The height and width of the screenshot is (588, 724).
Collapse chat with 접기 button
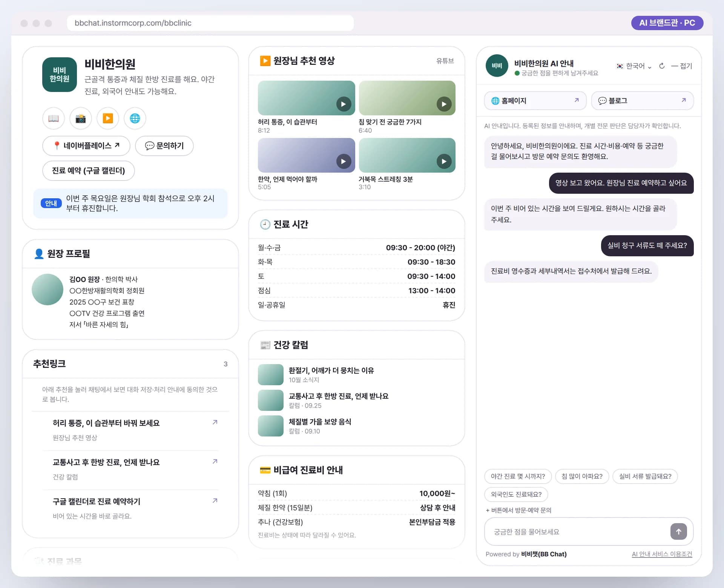[682, 66]
